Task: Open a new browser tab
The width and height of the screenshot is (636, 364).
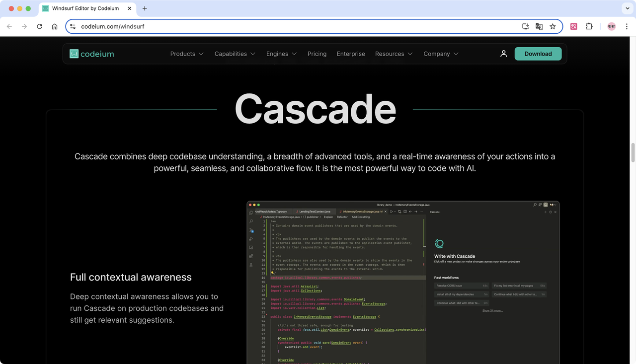Action: pos(145,8)
